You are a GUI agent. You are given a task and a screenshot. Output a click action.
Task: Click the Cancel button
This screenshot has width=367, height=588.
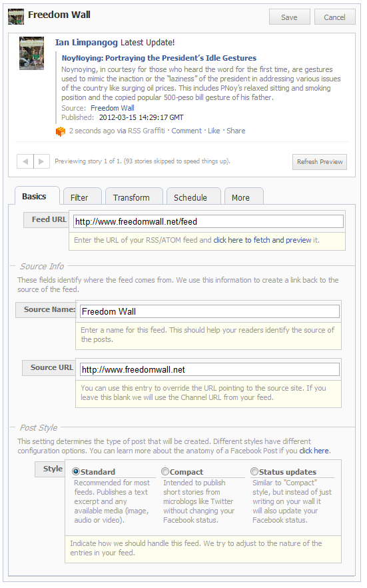335,17
